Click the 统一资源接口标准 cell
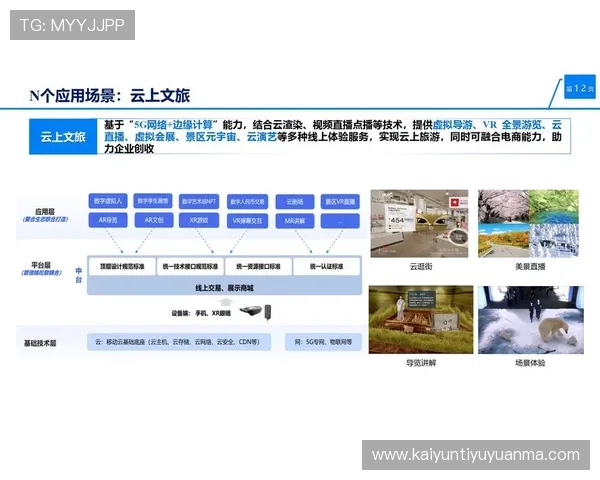The height and width of the screenshot is (480, 600). 258,266
